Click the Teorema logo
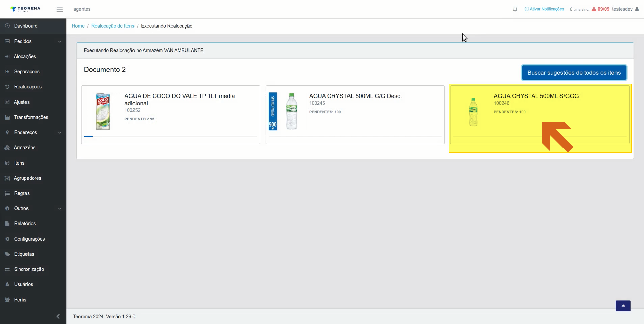Screen dimensions: 644x324 tap(25, 9)
